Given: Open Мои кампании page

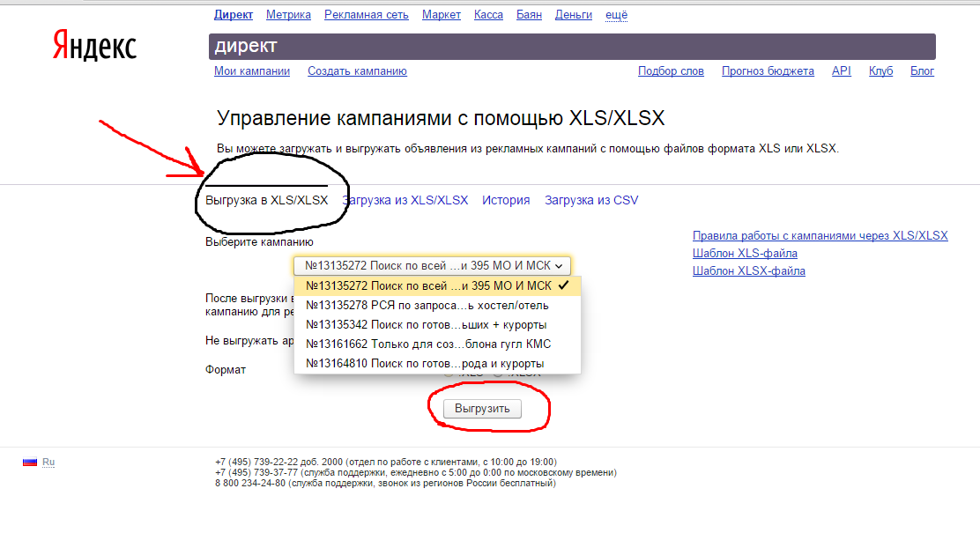Looking at the screenshot, I should pyautogui.click(x=252, y=70).
